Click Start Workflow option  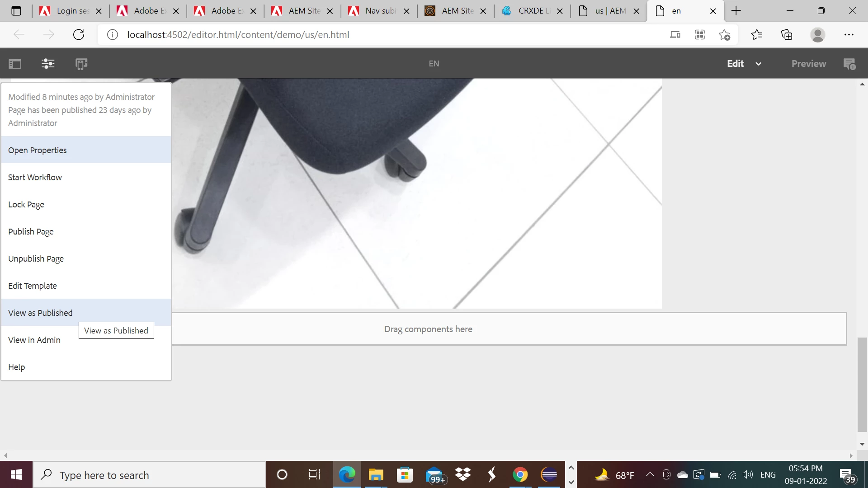(35, 177)
